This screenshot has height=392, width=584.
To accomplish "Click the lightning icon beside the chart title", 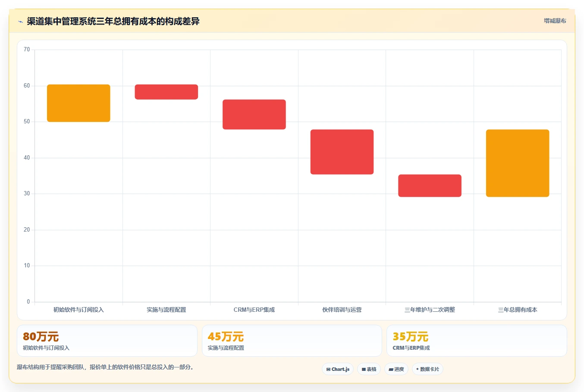I will 20,22.
